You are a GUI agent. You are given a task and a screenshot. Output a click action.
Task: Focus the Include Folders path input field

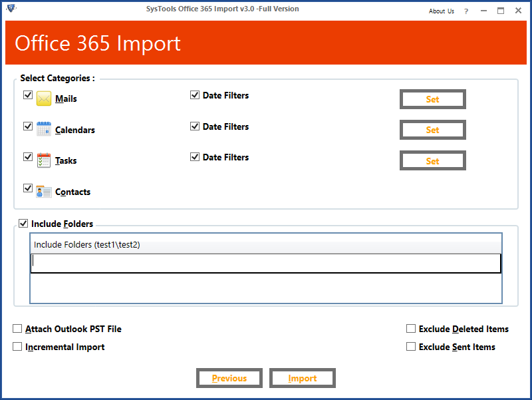tap(265, 263)
